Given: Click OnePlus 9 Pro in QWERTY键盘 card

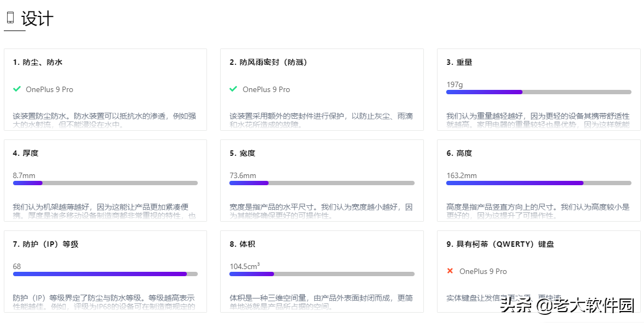Looking at the screenshot, I should click(x=483, y=271).
